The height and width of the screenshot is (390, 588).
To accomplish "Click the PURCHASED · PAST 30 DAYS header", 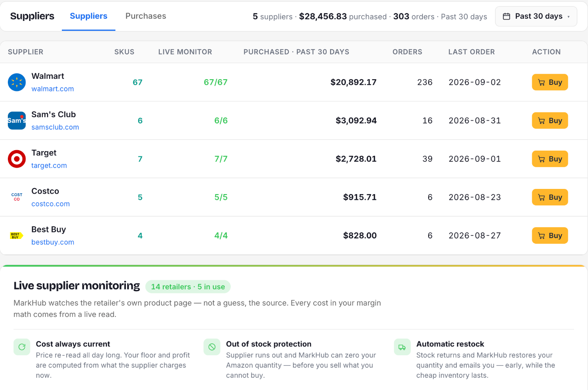I will [x=296, y=52].
